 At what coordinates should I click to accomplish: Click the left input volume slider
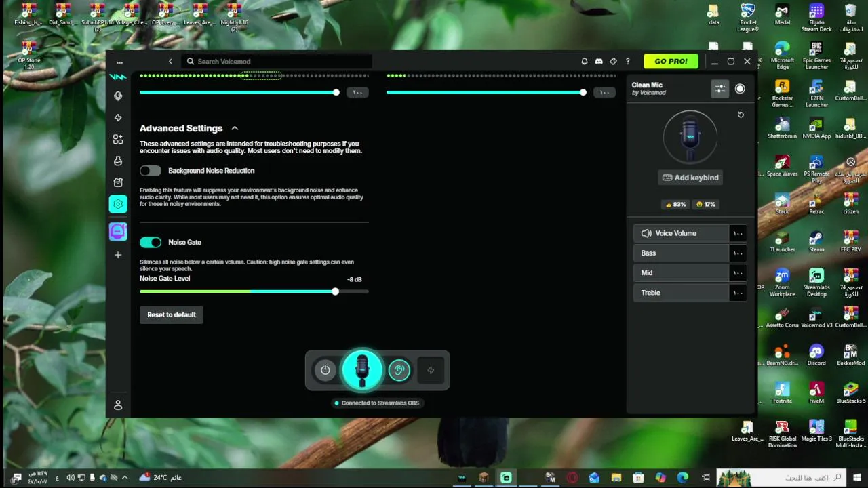click(x=239, y=92)
